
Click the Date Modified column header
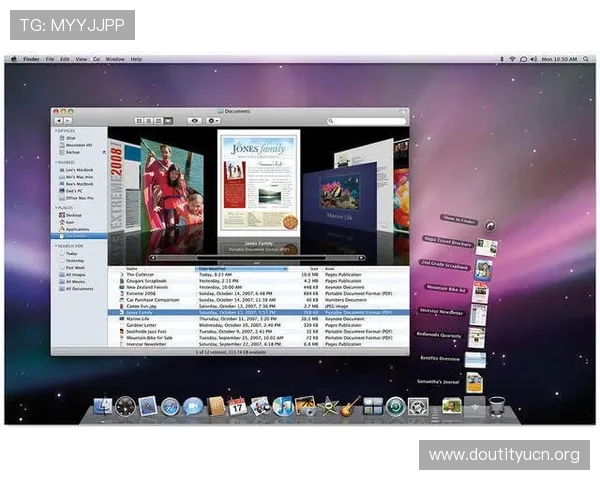(x=214, y=269)
